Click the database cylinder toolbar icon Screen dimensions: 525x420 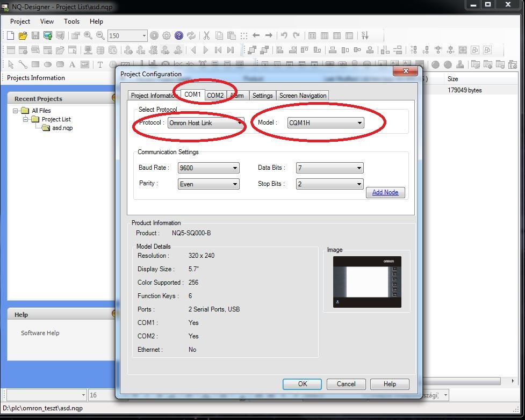(100, 50)
